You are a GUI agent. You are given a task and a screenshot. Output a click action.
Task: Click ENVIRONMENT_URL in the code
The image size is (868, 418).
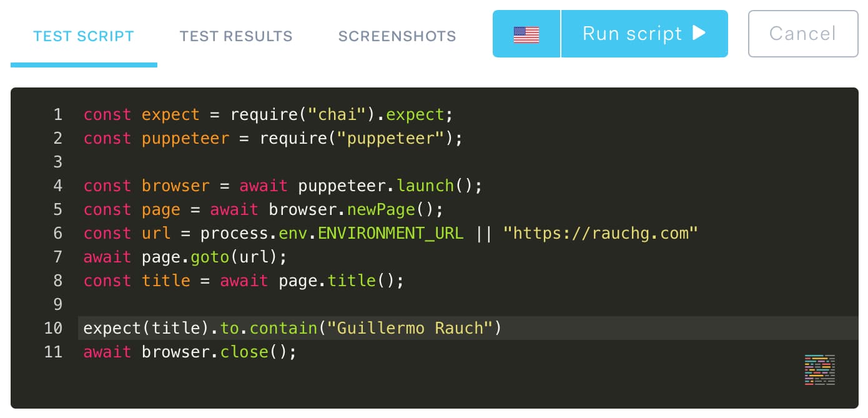(390, 233)
